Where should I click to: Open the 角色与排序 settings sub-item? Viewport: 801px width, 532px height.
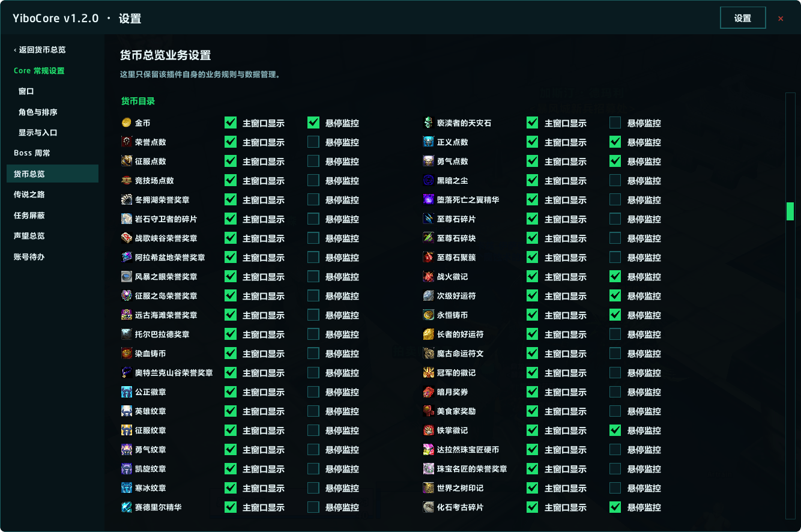52,112
